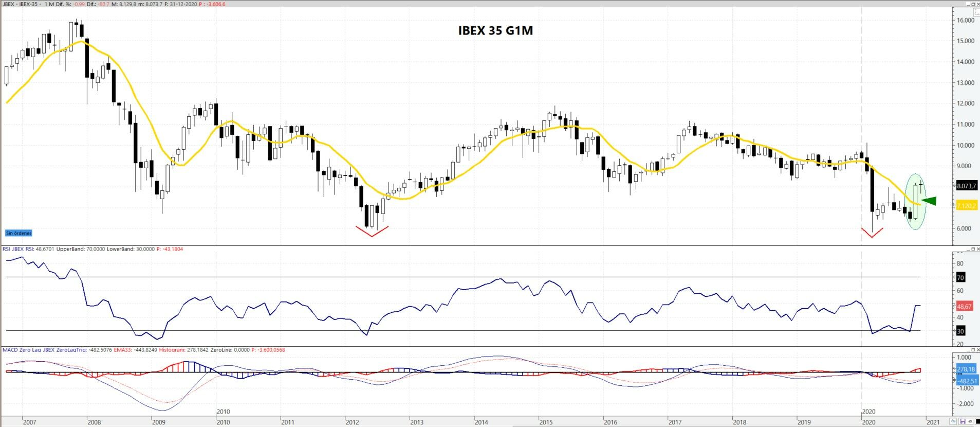The height and width of the screenshot is (427, 980).
Task: Click the 'LowerBand: 30,0000' header text
Action: coord(131,249)
